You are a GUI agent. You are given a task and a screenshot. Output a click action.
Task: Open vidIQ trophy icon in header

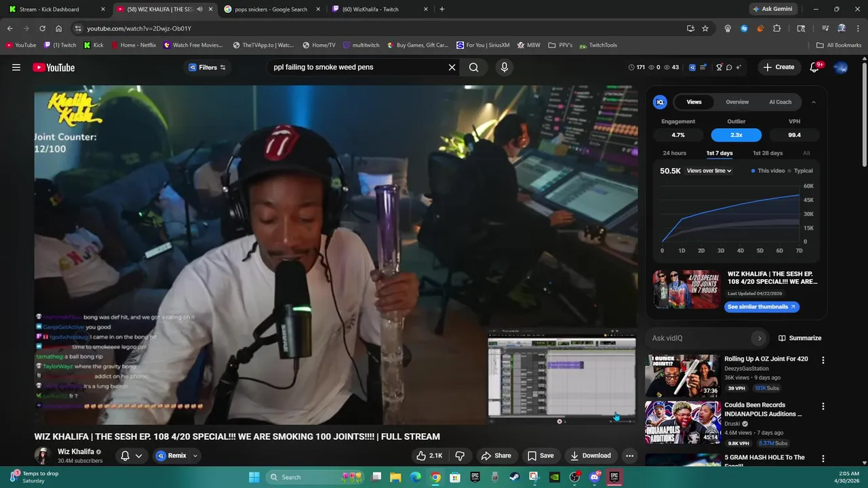tap(719, 67)
